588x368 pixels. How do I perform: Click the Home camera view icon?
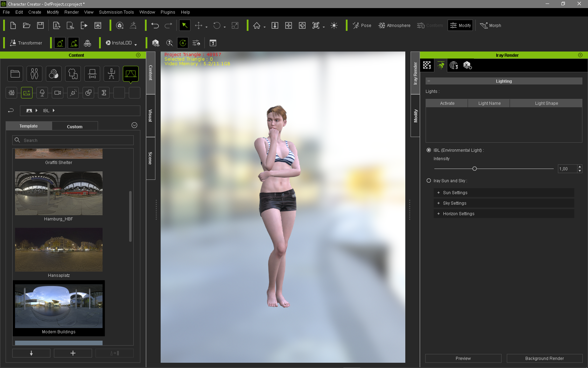[257, 26]
